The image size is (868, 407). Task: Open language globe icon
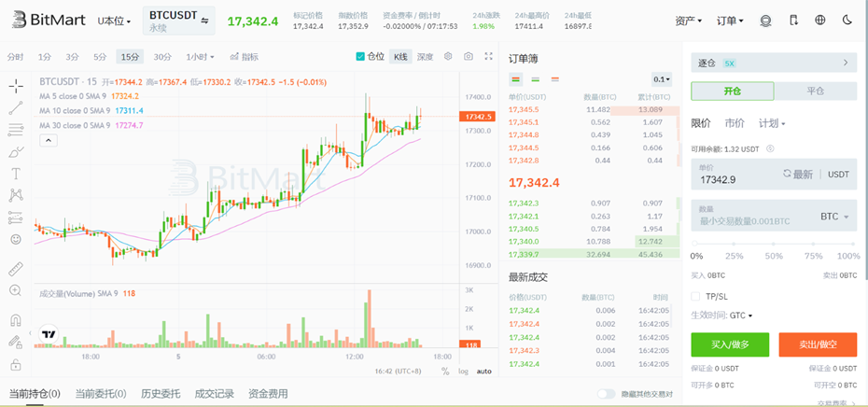click(x=819, y=20)
